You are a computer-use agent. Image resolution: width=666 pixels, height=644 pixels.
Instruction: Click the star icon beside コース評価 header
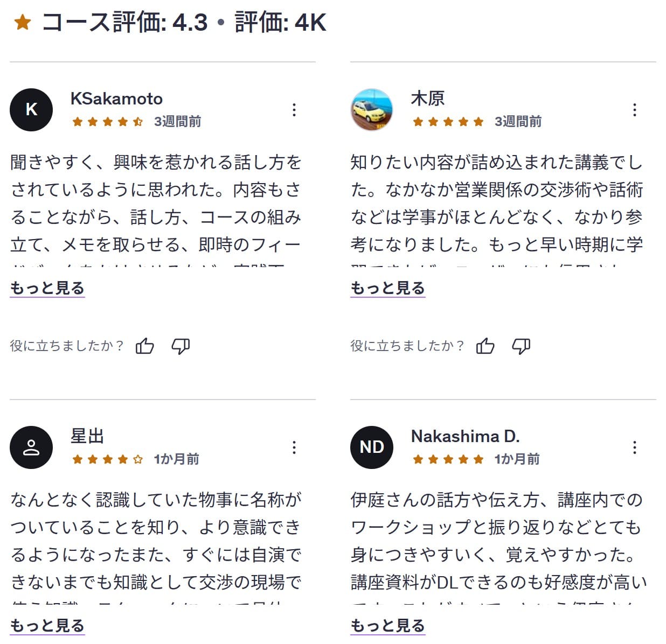22,22
